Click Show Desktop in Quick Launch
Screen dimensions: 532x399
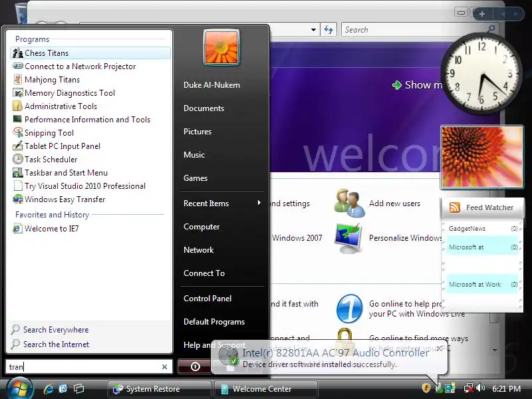[63, 389]
